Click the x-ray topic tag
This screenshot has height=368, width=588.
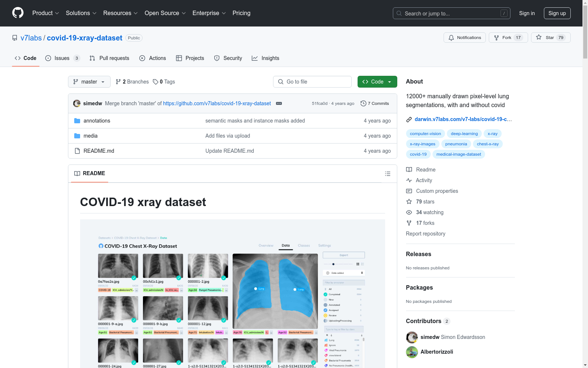pyautogui.click(x=492, y=134)
